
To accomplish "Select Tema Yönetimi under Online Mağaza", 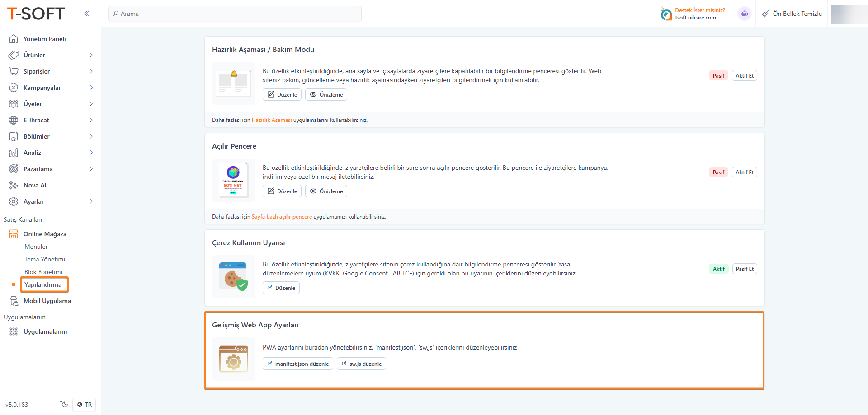I will [44, 259].
